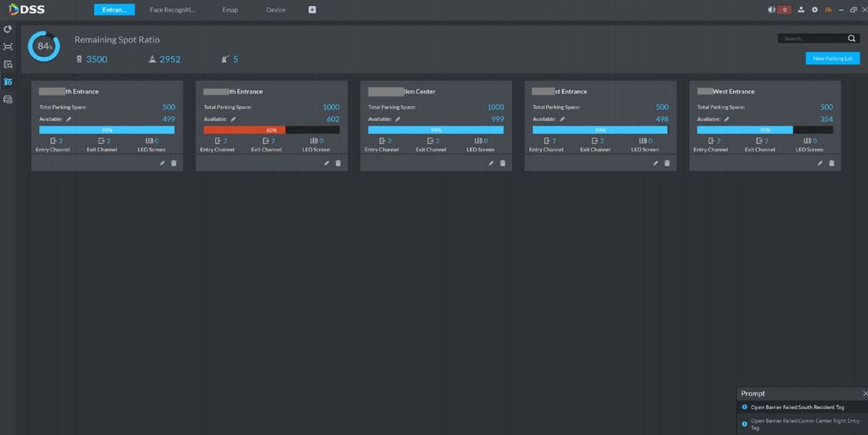868x435 pixels.
Task: Open settings gear in the title bar
Action: tap(814, 10)
